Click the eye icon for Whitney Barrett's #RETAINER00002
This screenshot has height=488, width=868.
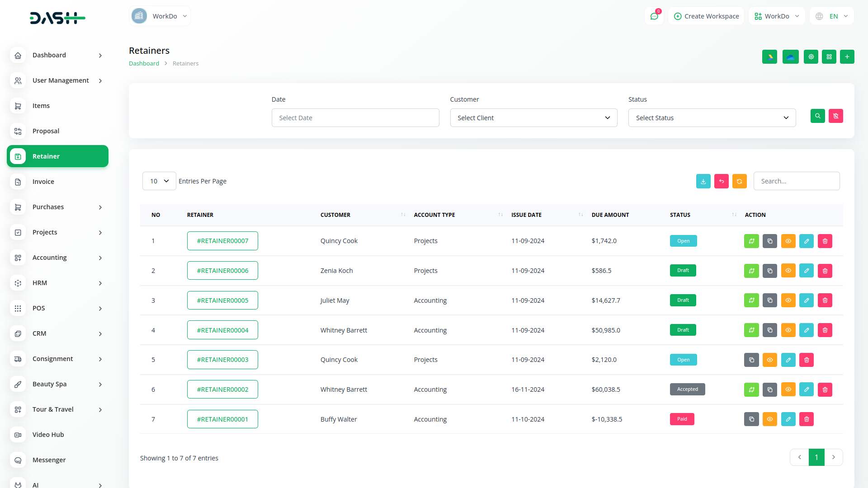788,389
